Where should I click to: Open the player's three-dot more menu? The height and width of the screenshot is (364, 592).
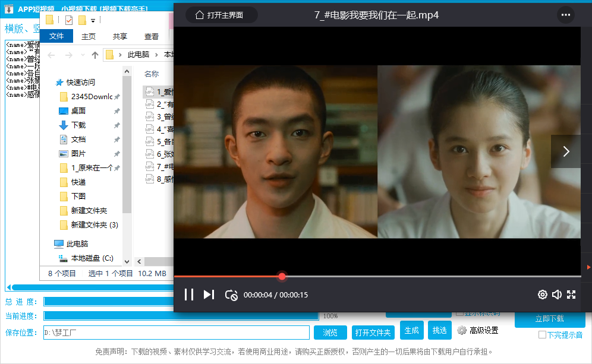[565, 15]
